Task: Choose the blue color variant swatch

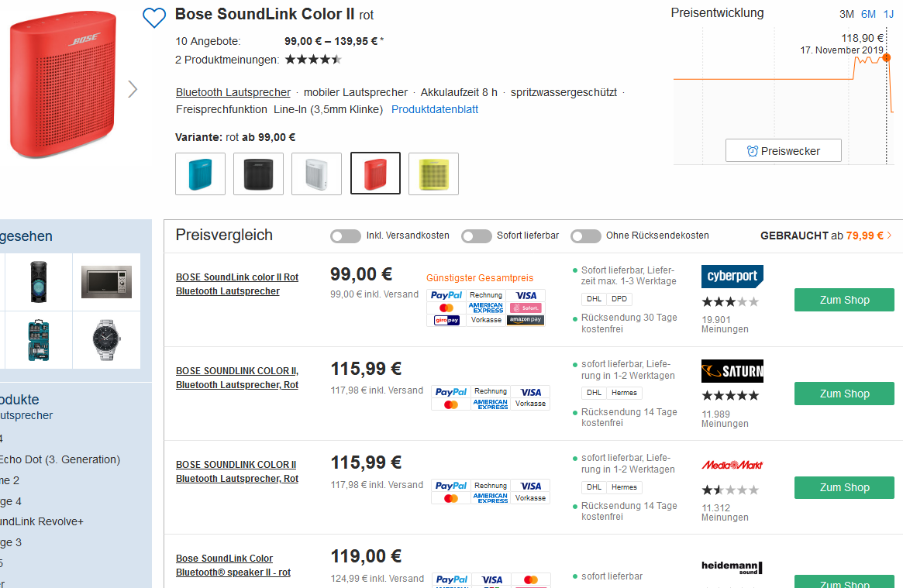Action: click(201, 174)
